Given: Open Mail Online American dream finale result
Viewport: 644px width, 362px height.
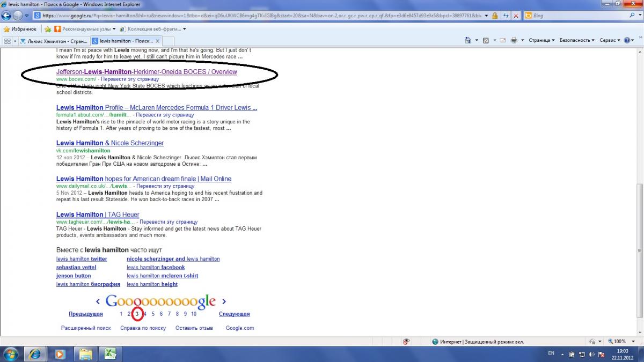Looking at the screenshot, I should [144, 179].
